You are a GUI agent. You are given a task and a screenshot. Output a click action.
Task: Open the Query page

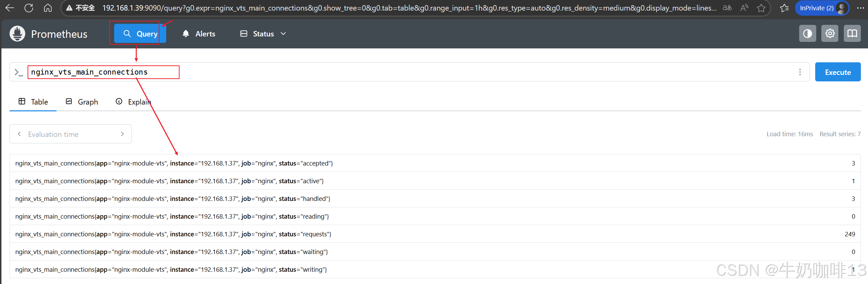pos(140,34)
